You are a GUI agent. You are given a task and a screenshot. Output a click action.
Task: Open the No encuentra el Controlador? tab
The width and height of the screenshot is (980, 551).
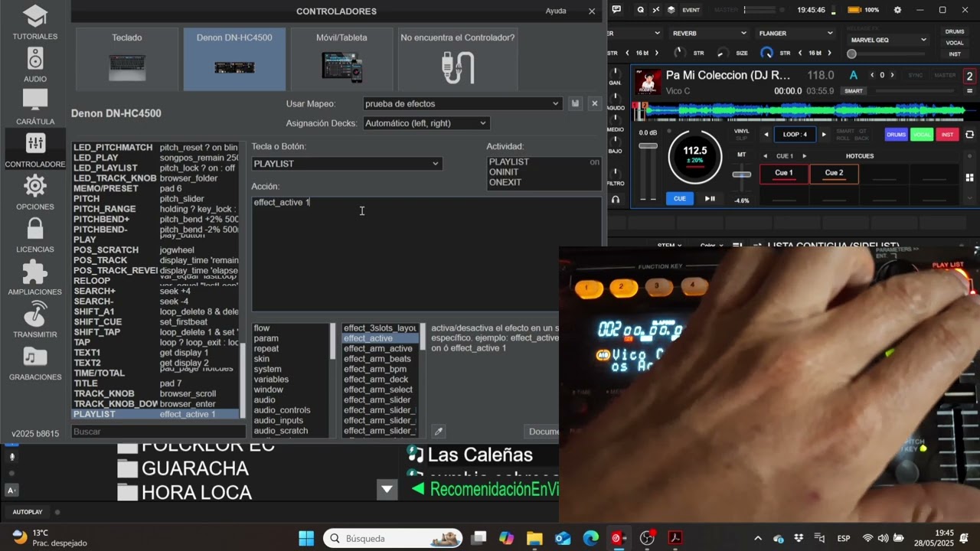[458, 59]
